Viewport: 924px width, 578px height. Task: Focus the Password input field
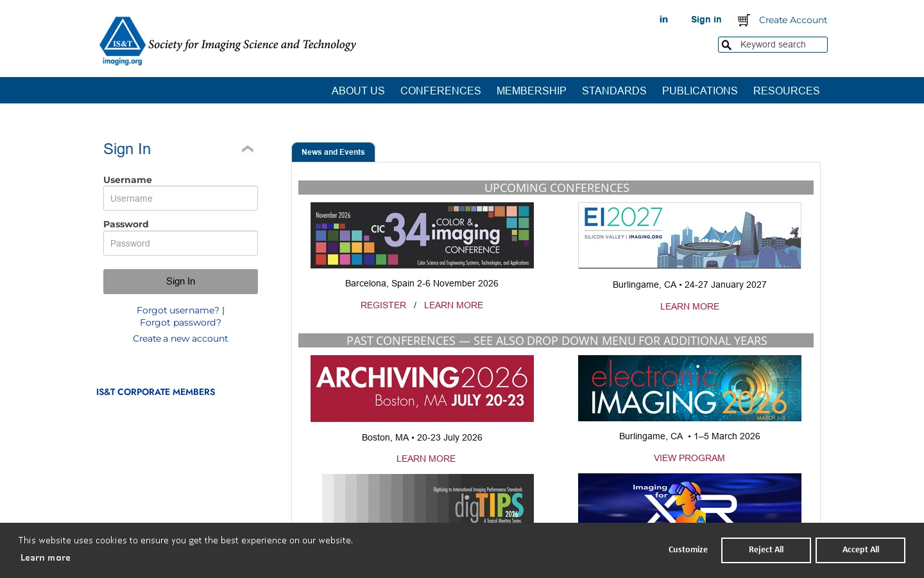[x=180, y=243]
